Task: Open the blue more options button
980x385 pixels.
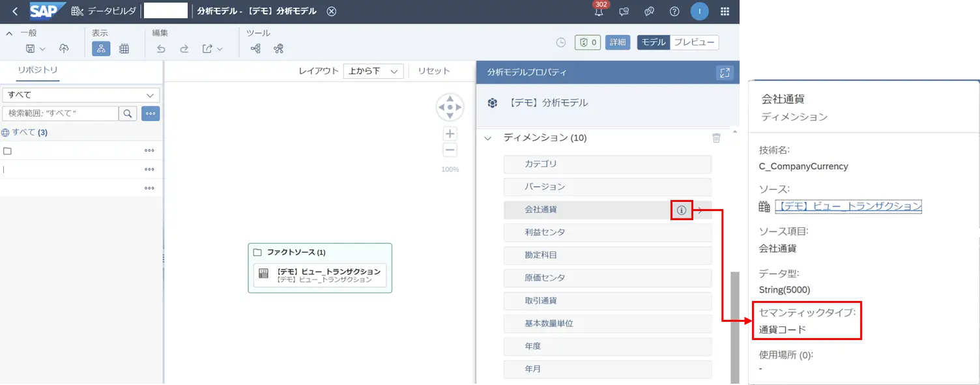Action: tap(151, 114)
